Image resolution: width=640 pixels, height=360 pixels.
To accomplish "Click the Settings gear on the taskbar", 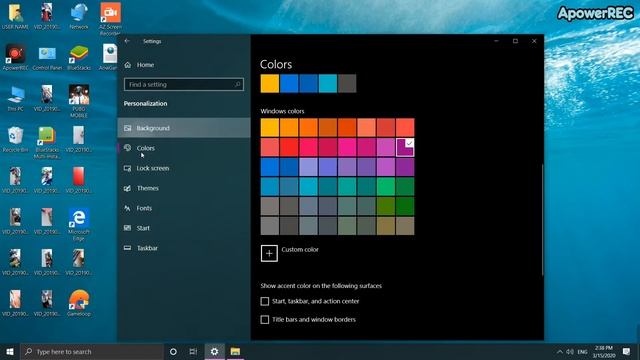I will pos(214,351).
